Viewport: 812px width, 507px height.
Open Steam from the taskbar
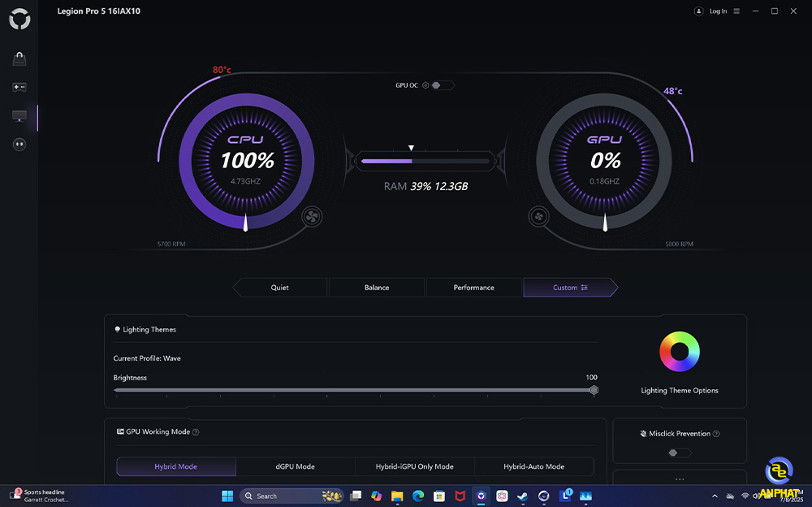click(x=522, y=496)
